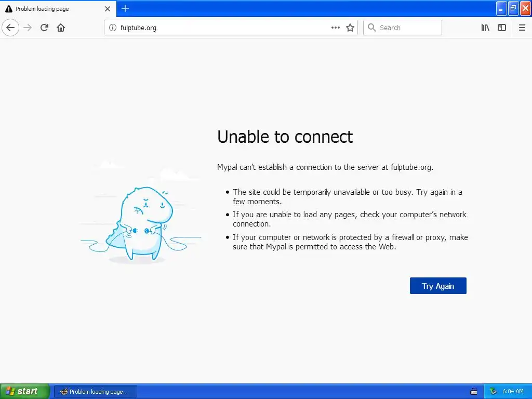Open the browser home page
The height and width of the screenshot is (399, 532).
pos(61,28)
